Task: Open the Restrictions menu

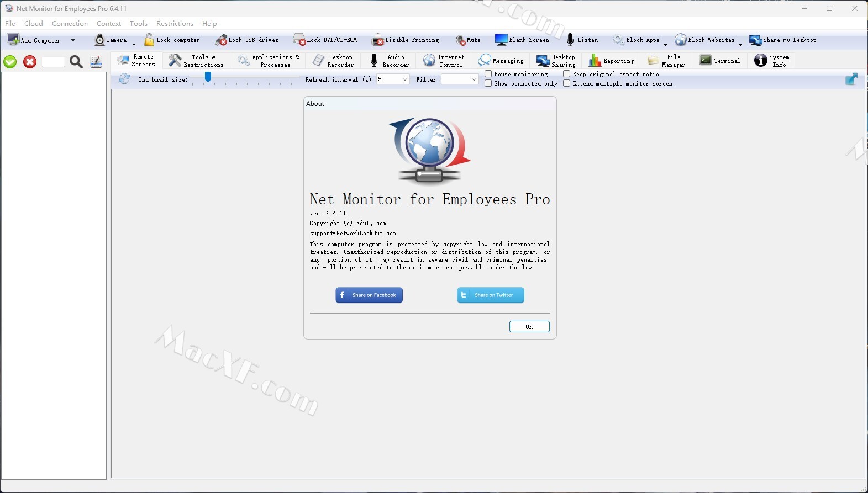Action: point(175,24)
